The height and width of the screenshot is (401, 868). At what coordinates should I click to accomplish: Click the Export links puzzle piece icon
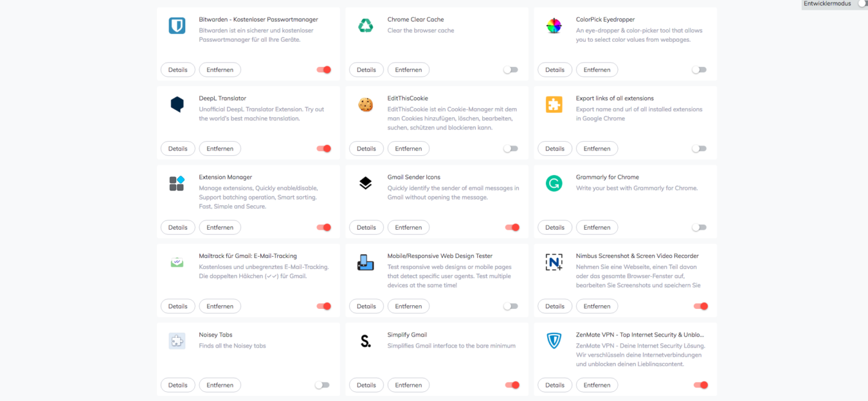click(554, 104)
